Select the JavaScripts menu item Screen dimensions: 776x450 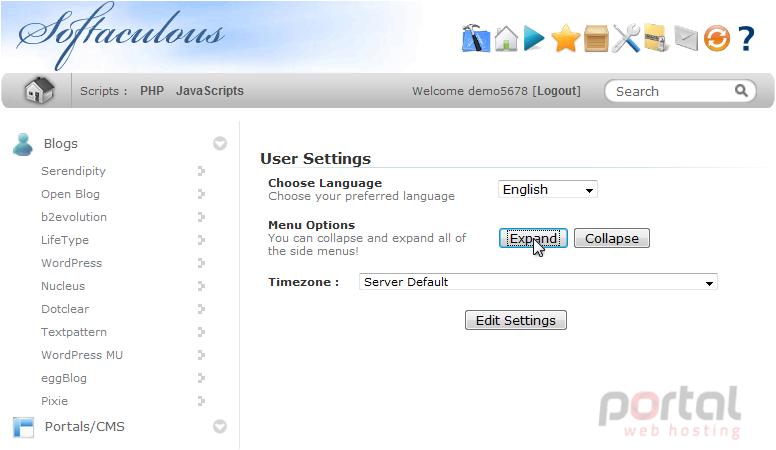[x=210, y=91]
